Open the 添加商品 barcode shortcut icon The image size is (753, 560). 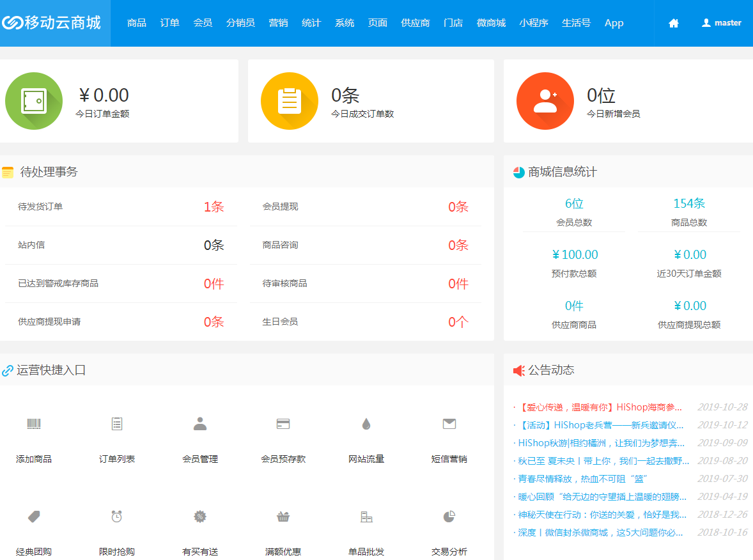point(34,424)
